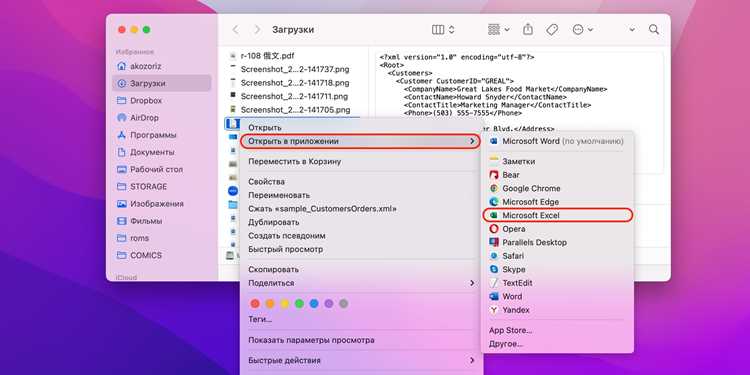The height and width of the screenshot is (375, 750).
Task: Choose Сжать sample_CustomersOrders.xml
Action: pyautogui.click(x=361, y=209)
